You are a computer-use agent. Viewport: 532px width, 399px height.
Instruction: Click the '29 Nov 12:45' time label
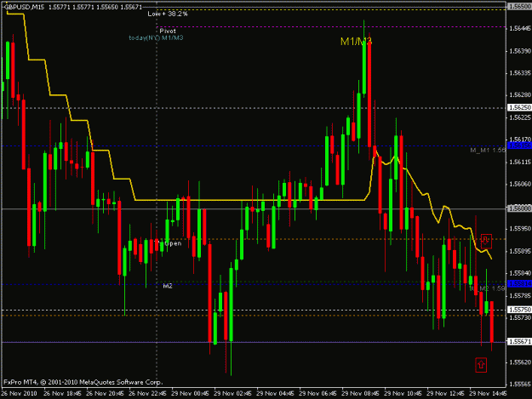point(445,394)
